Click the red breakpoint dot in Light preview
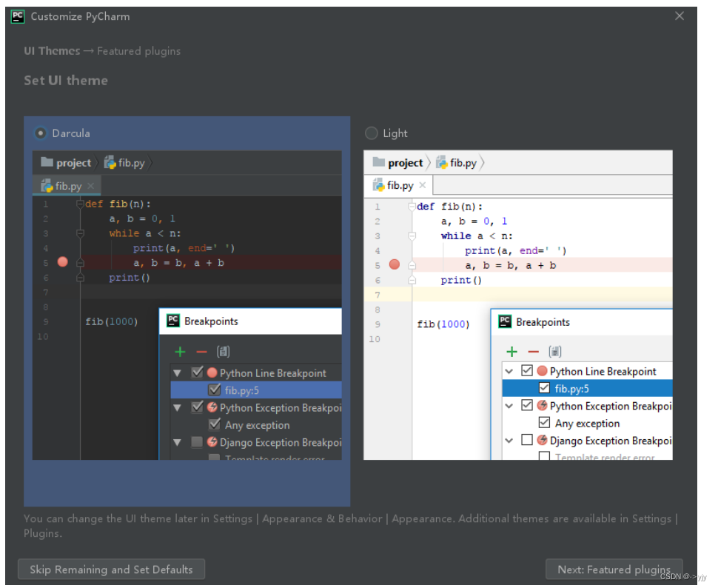Image resolution: width=718 pixels, height=588 pixels. (x=395, y=264)
